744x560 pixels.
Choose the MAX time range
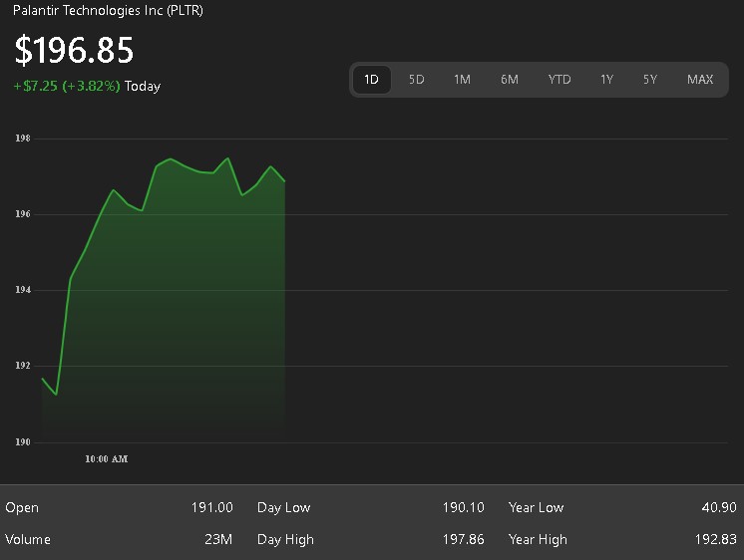[700, 80]
